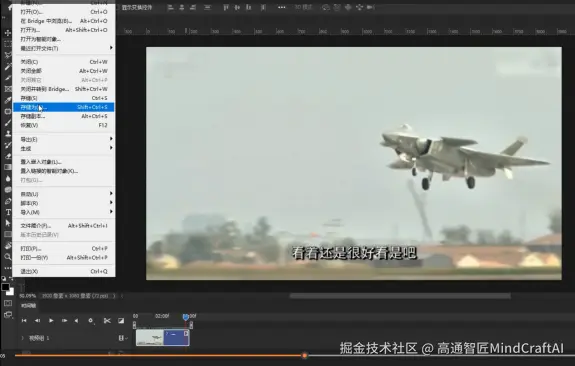Switch to the 时间轴 panel tab
575x366 pixels.
(28, 305)
